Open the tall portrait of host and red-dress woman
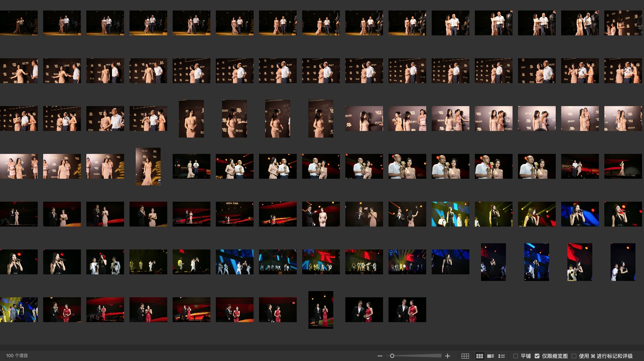This screenshot has width=644, height=361. pyautogui.click(x=321, y=310)
